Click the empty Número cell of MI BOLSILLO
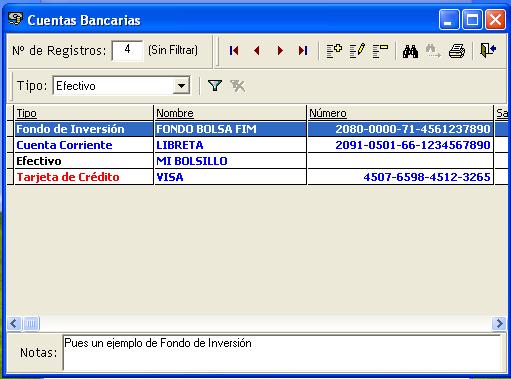Screen dimensions: 511x379 click(400, 161)
